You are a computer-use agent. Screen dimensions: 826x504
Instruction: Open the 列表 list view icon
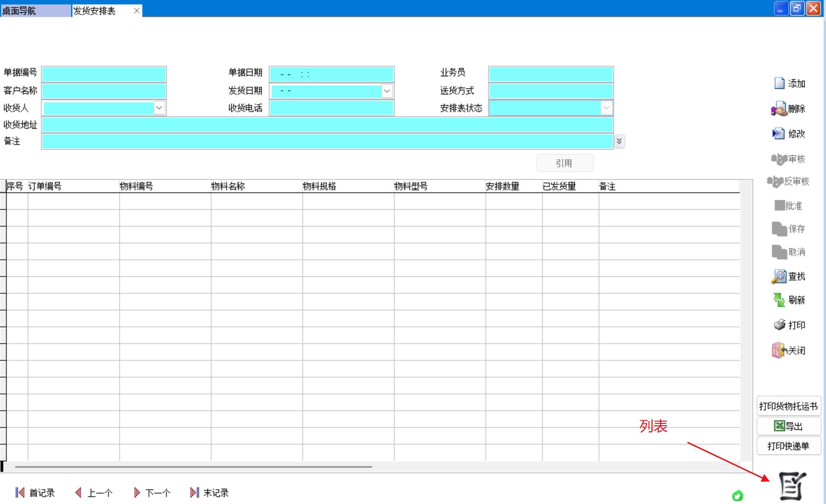[x=792, y=486]
